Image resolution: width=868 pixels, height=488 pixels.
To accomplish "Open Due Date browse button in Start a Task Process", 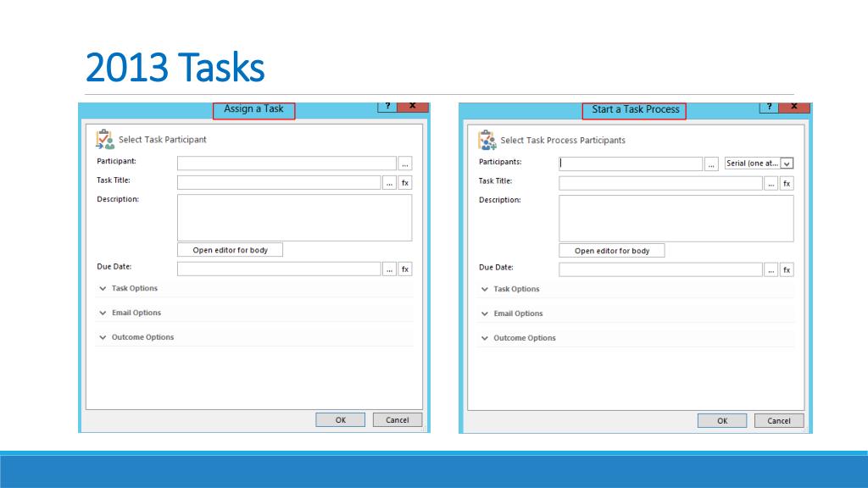I will [x=771, y=270].
